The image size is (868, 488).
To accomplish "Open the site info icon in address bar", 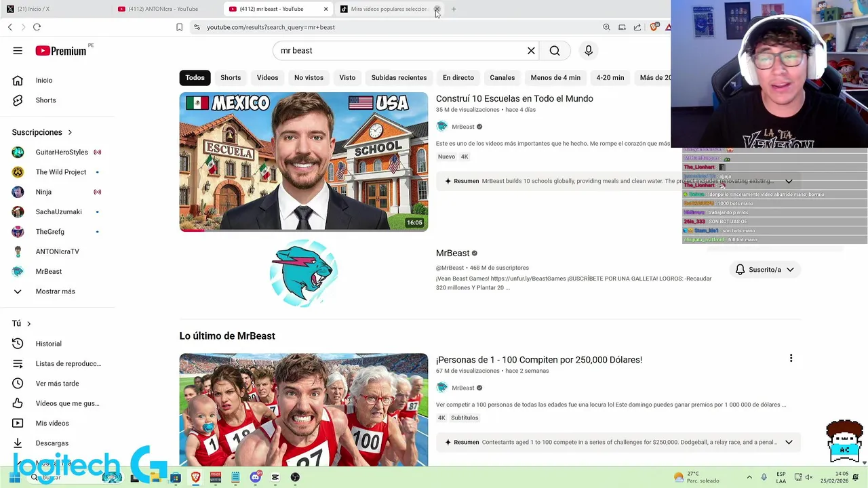I will [x=197, y=27].
